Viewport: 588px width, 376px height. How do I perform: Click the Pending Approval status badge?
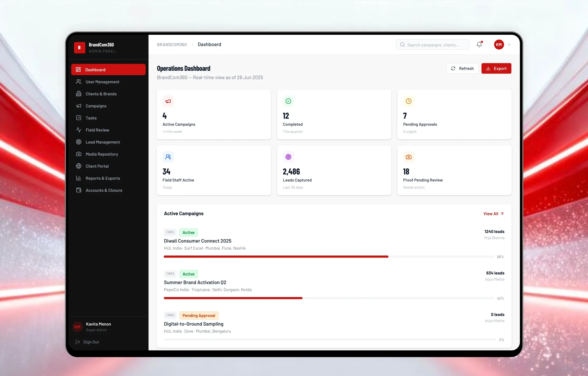pos(199,315)
